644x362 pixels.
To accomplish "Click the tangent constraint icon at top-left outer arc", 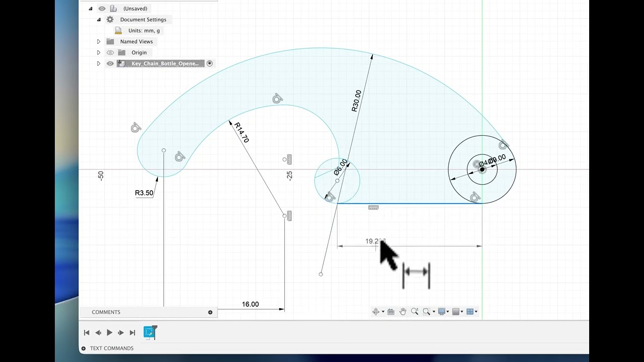I will [135, 128].
